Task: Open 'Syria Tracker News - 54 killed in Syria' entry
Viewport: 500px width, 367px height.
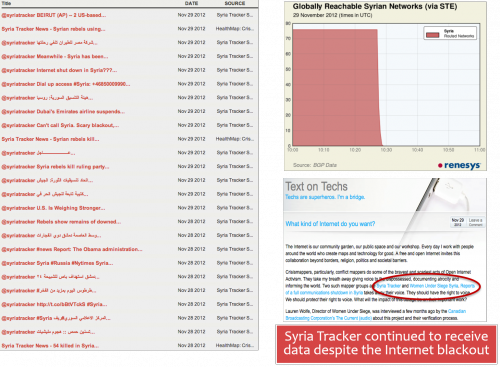Action: (x=50, y=346)
